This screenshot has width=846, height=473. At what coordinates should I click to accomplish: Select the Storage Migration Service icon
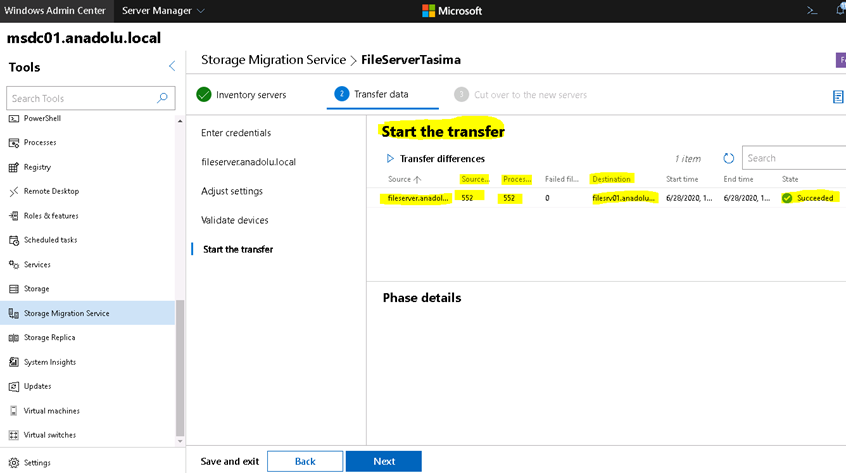[x=13, y=313]
